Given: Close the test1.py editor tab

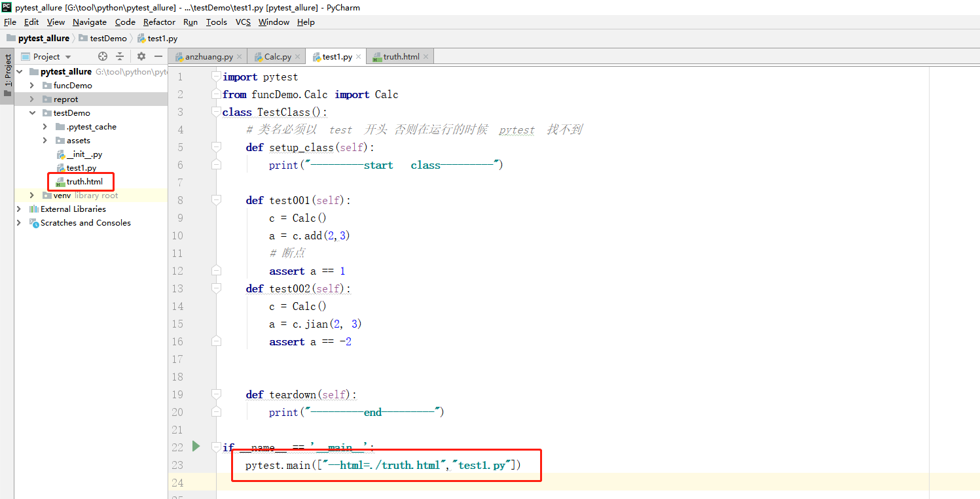Looking at the screenshot, I should [x=359, y=57].
